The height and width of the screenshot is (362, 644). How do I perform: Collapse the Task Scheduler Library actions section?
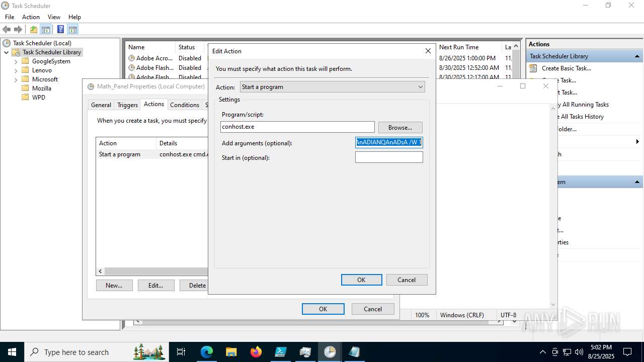click(637, 56)
